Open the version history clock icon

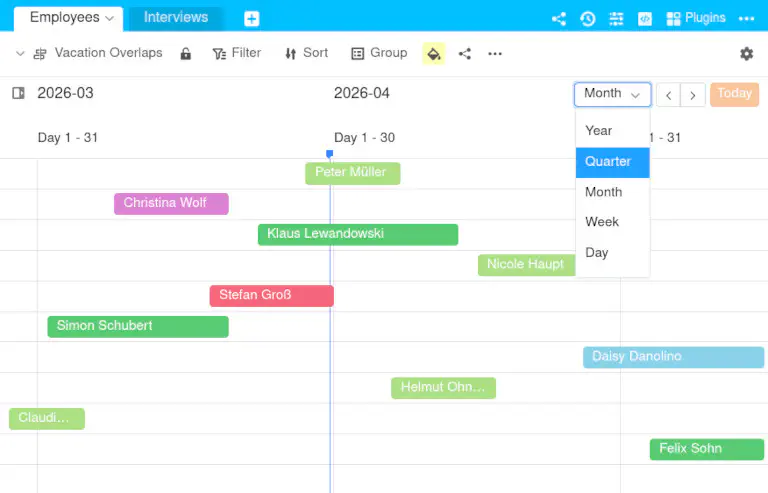588,18
